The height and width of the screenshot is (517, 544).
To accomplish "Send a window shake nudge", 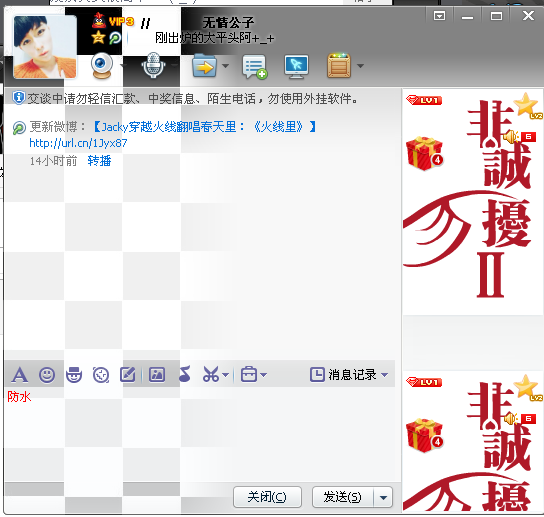I will click(x=101, y=375).
